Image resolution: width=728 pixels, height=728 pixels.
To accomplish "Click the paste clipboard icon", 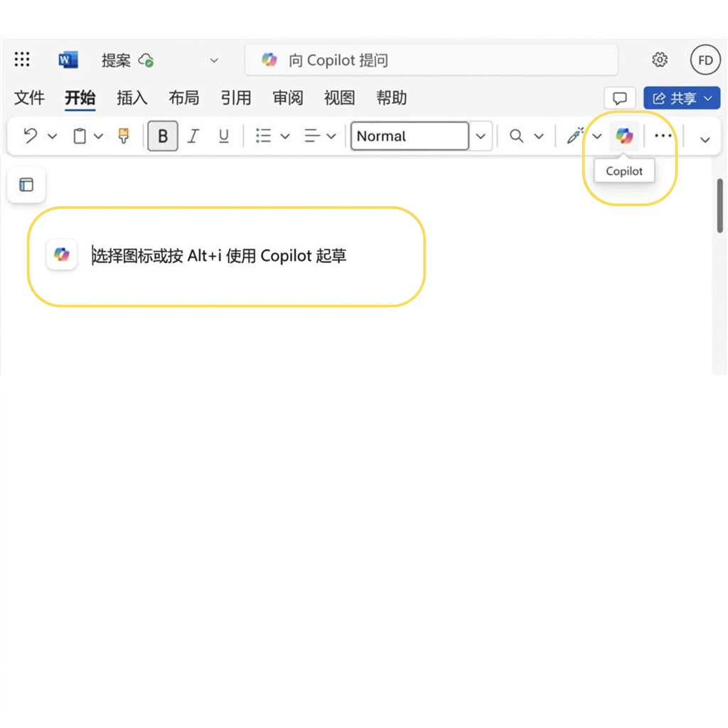I will (x=80, y=136).
